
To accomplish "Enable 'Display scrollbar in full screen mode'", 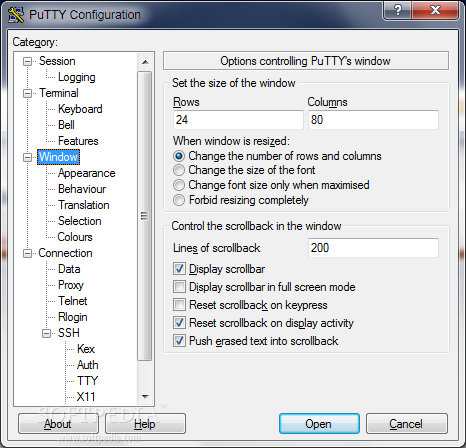I will tap(179, 287).
